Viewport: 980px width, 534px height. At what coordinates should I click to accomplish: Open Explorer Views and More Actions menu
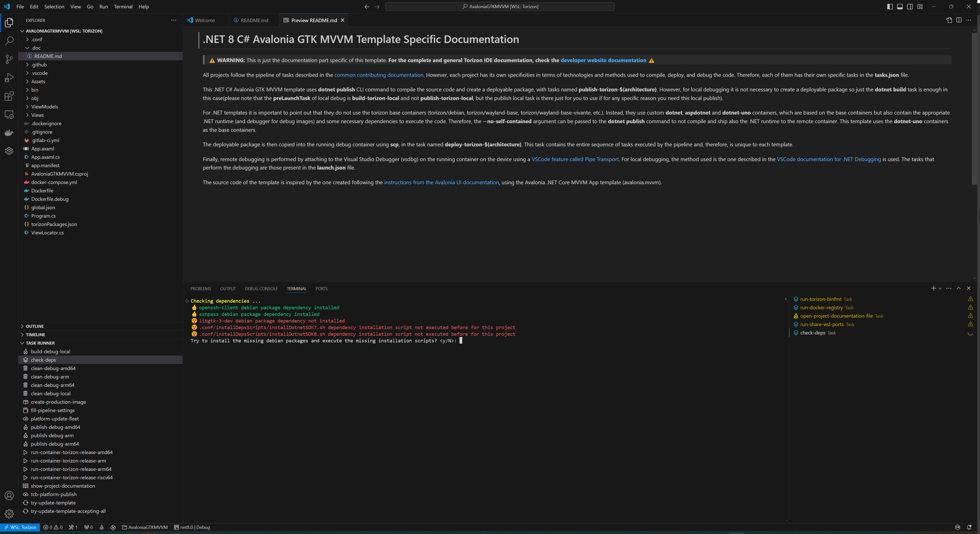point(174,20)
